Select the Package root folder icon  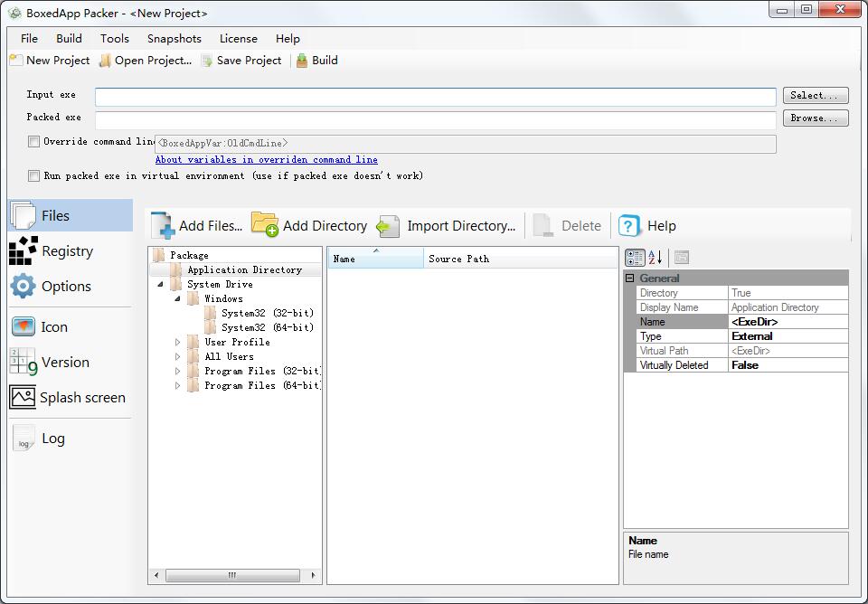(x=159, y=255)
